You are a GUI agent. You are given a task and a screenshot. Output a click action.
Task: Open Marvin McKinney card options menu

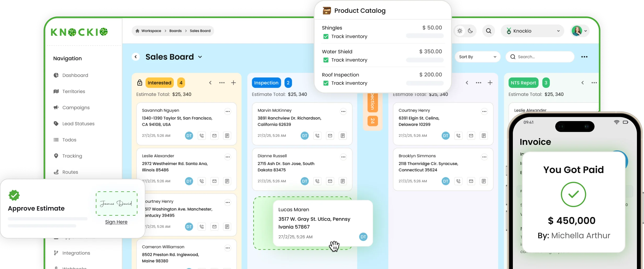[343, 111]
